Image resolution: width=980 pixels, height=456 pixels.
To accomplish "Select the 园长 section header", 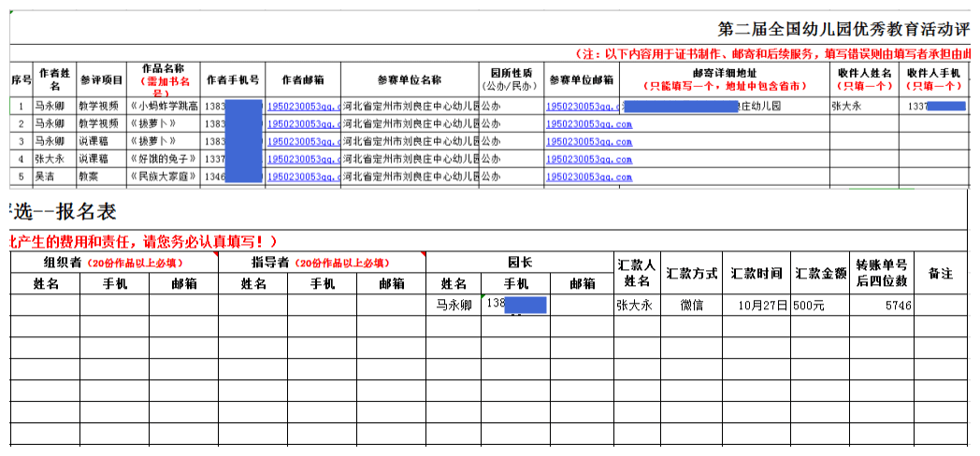I will tap(519, 263).
